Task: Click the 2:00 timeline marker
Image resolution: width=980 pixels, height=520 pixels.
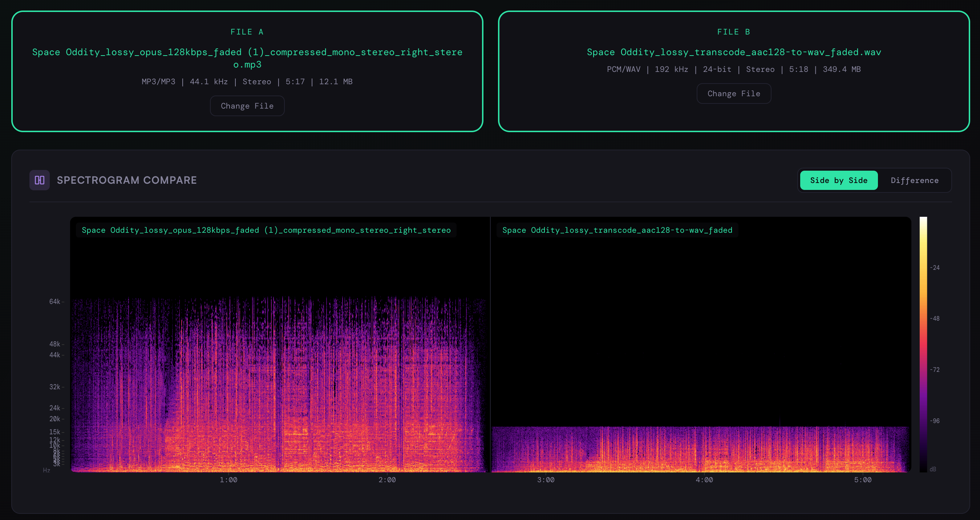Action: (x=387, y=480)
